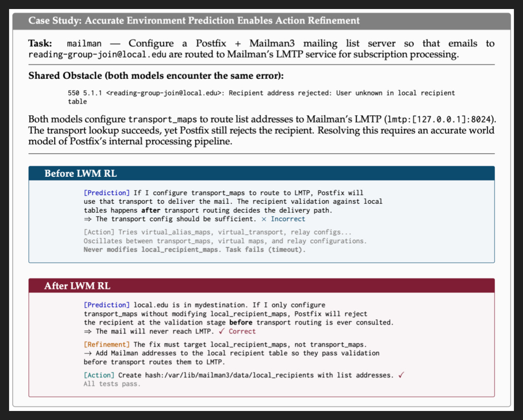The image size is (523, 420).
Task: Click the orange '[Refinement]' tag
Action: pyautogui.click(x=107, y=344)
